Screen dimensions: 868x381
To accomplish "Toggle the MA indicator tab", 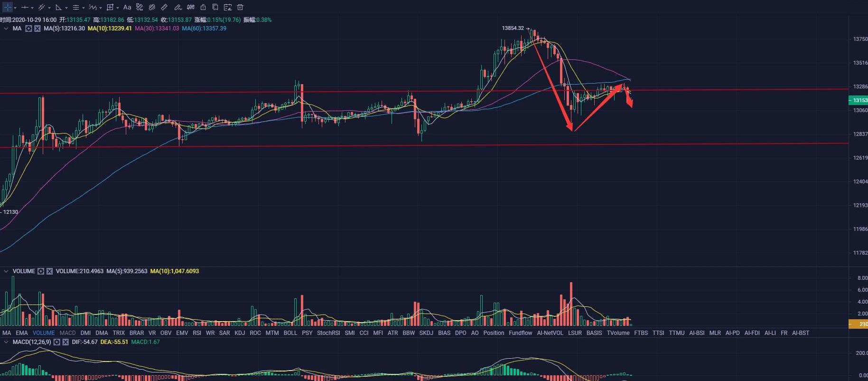I will coord(7,333).
